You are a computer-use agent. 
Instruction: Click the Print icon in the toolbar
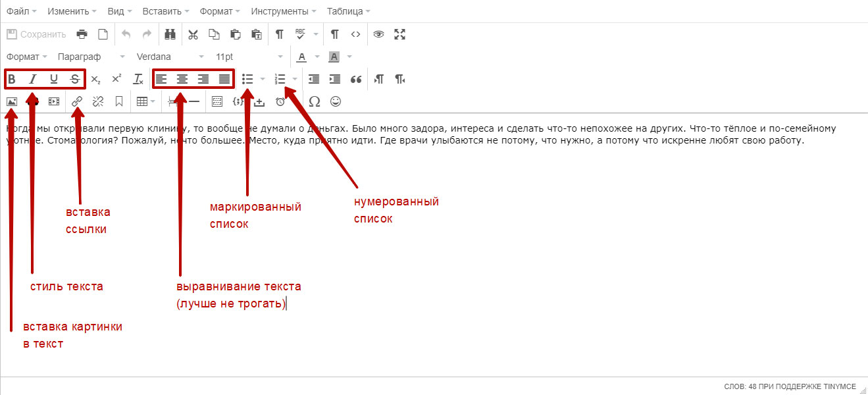pyautogui.click(x=82, y=34)
